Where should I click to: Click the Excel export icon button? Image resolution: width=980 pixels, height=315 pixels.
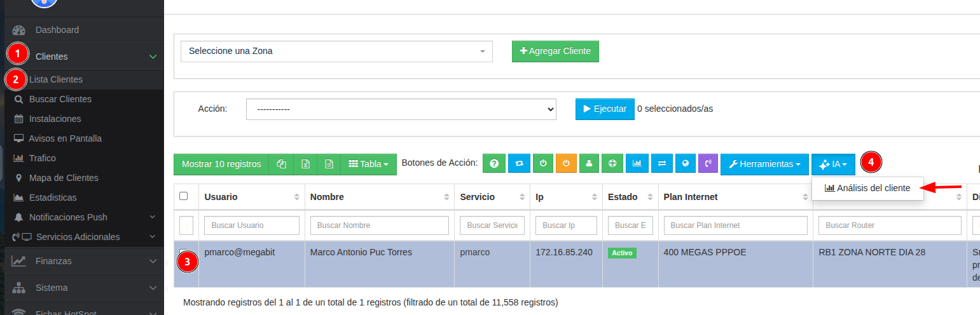(x=305, y=164)
